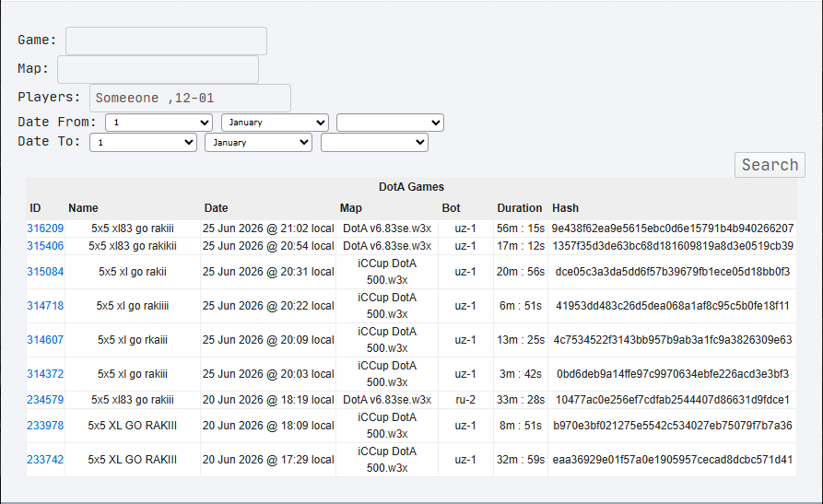823x504 pixels.
Task: Focus the Map input field
Action: [x=158, y=69]
